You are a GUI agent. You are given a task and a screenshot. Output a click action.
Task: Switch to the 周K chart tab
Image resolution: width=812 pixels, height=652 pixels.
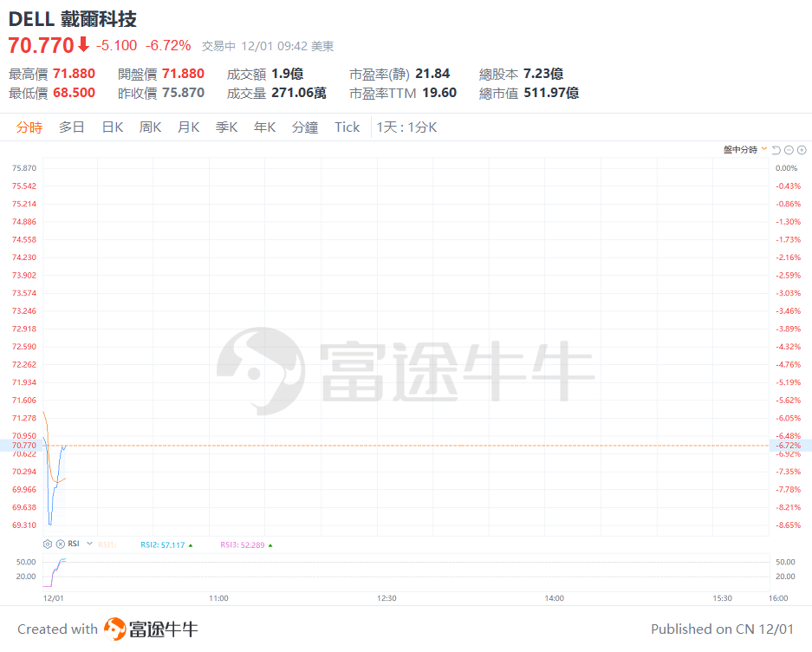coord(150,127)
